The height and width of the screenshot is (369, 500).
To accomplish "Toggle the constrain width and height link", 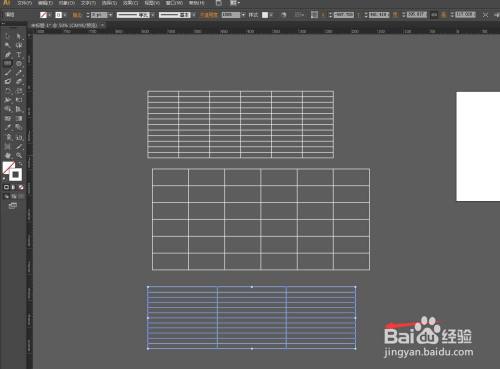I will pyautogui.click(x=434, y=15).
